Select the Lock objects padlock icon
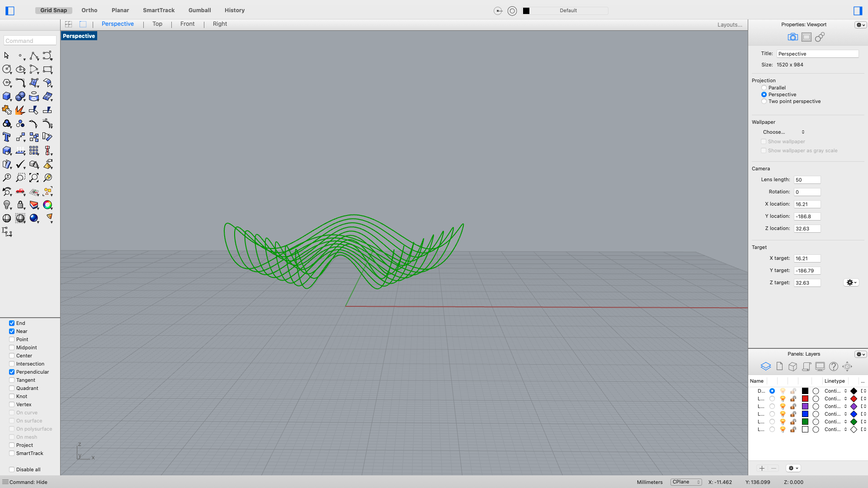 click(x=20, y=205)
